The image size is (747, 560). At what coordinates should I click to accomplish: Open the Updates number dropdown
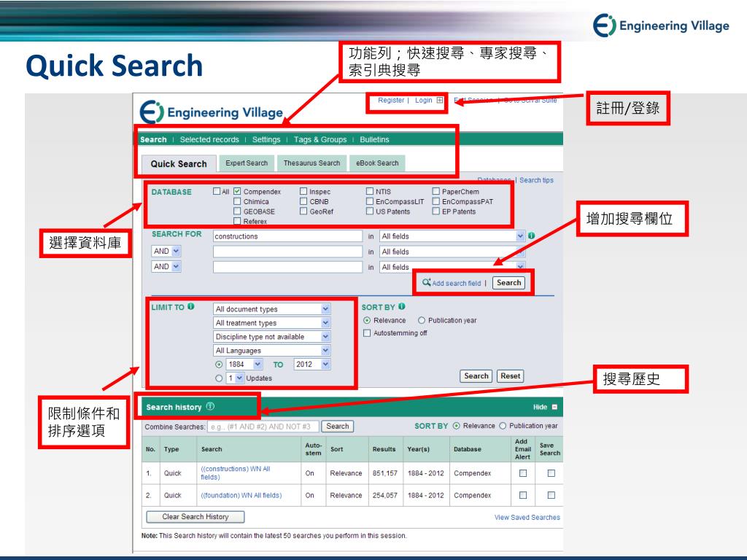[x=235, y=378]
